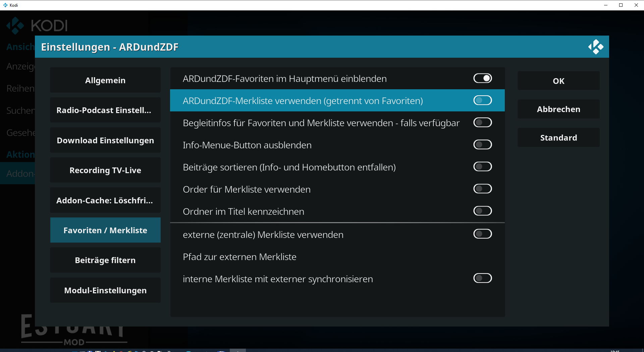
Task: Click the Ansicht heading in the background sidebar
Action: coord(20,47)
